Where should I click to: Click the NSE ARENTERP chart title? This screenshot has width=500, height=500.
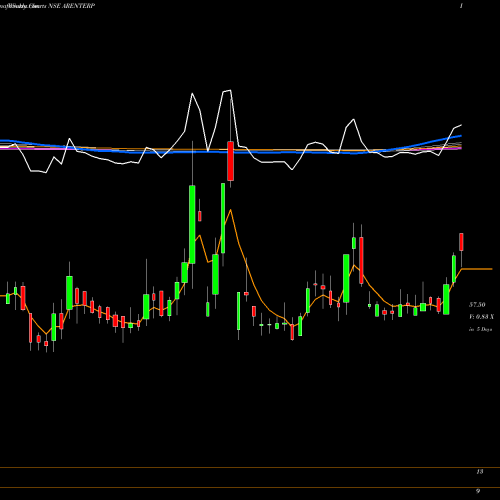[71, 6]
